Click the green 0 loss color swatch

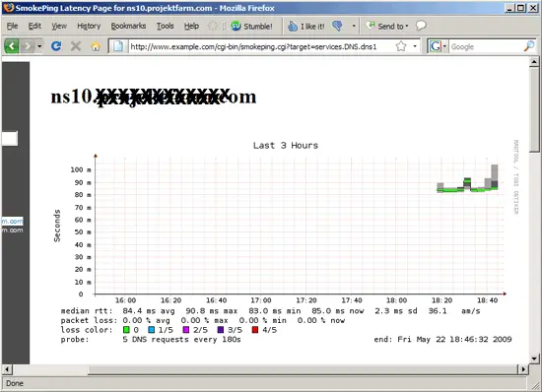coord(126,330)
